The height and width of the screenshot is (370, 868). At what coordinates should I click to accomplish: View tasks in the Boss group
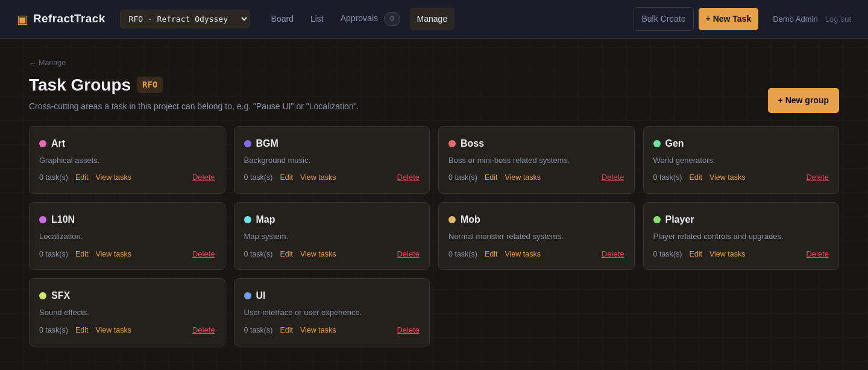point(523,177)
